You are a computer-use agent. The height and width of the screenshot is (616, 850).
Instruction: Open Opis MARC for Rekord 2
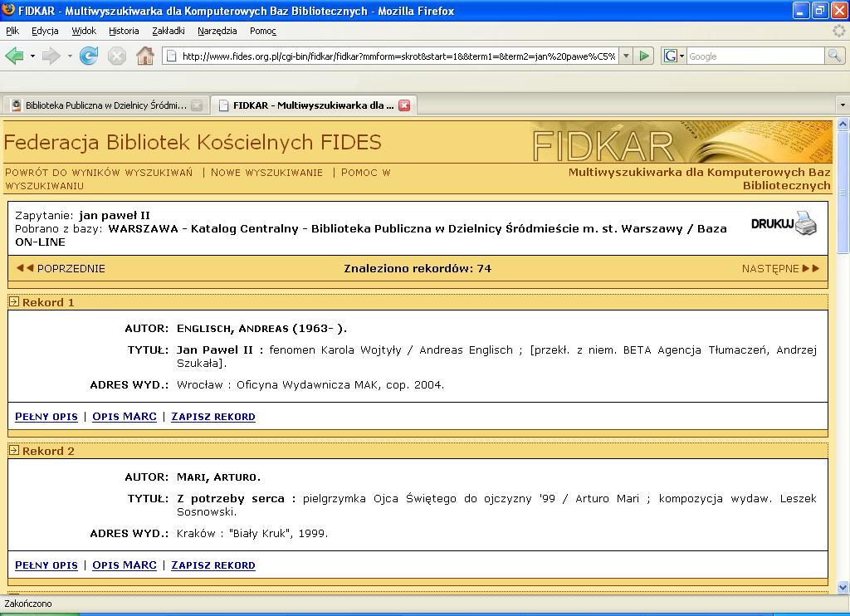(125, 565)
